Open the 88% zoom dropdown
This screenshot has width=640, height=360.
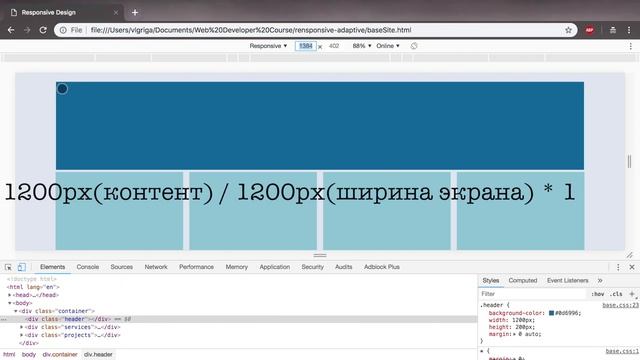362,46
